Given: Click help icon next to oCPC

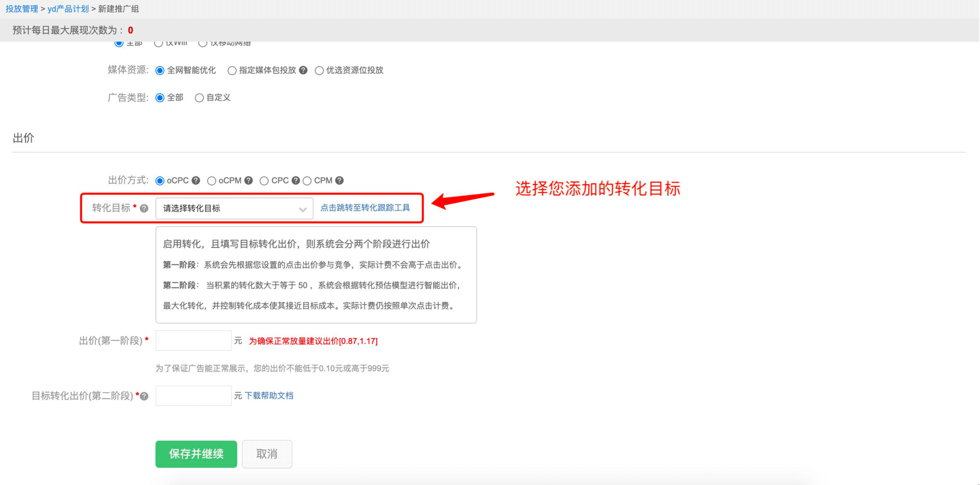Looking at the screenshot, I should [x=196, y=181].
